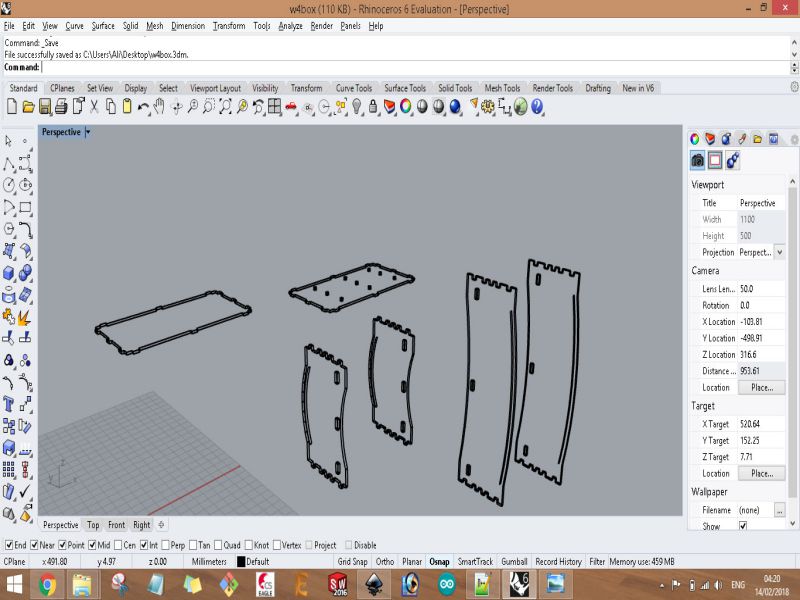Click the Save file icon
Viewport: 800px width, 600px height.
click(45, 106)
